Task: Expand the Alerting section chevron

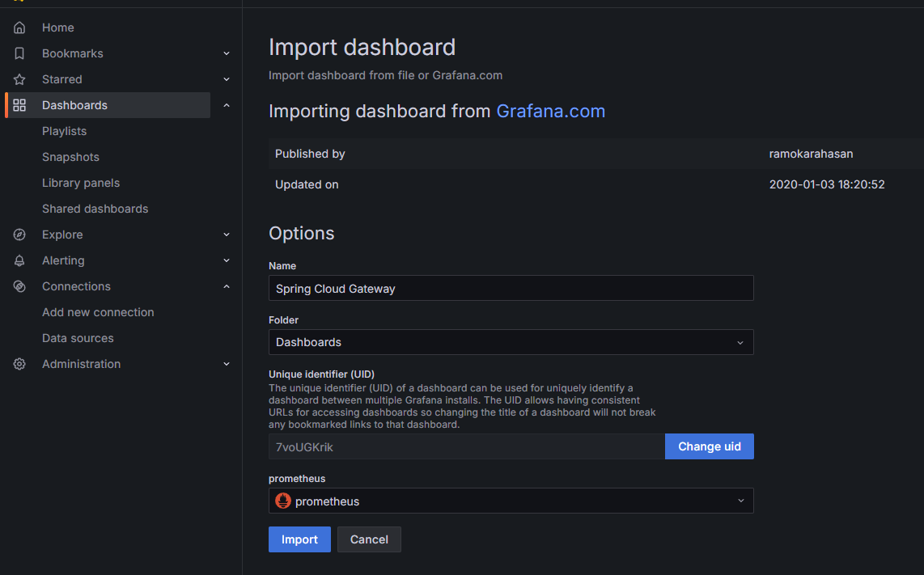Action: point(227,260)
